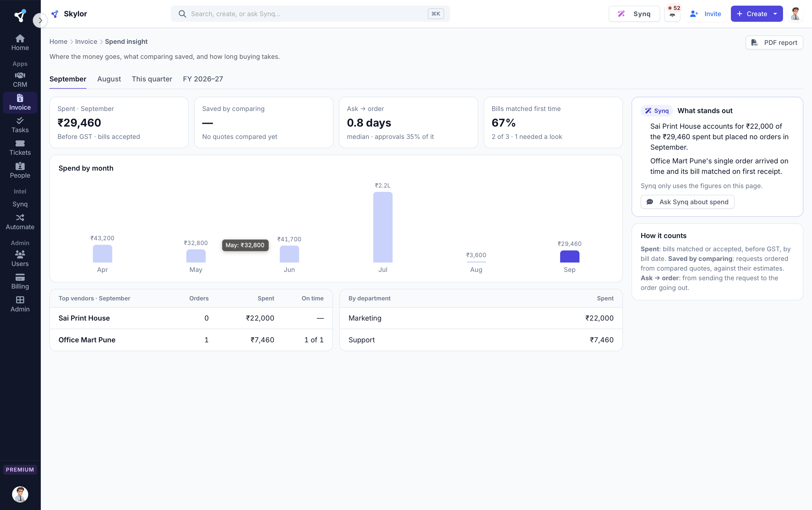Open the Invoice app in sidebar

click(x=20, y=103)
